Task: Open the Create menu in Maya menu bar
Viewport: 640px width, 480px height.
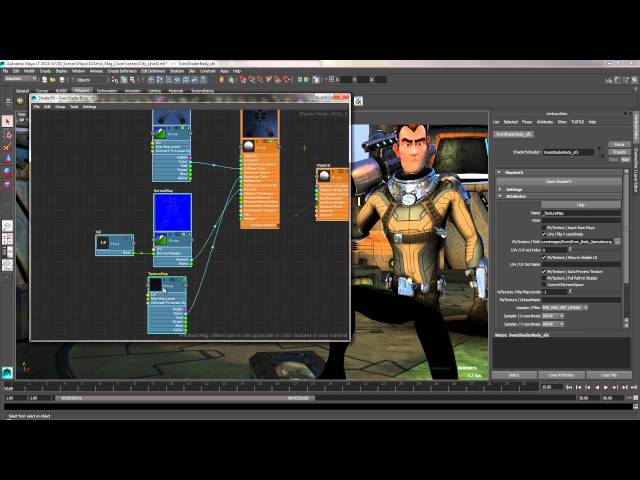Action: 45,71
